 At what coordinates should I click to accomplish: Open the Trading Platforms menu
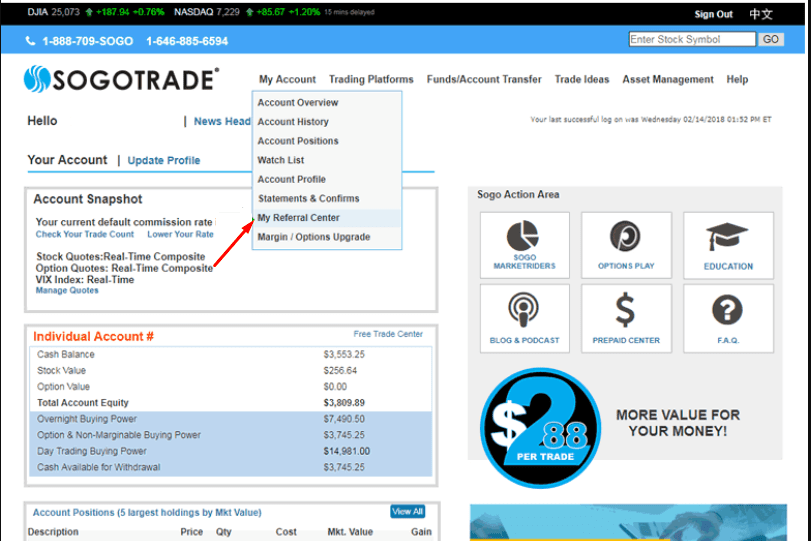pyautogui.click(x=371, y=79)
